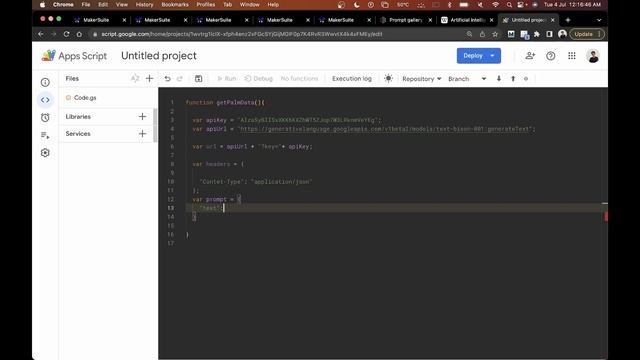Image resolution: width=640 pixels, height=360 pixels.
Task: Toggle light theme sun icon
Action: [389, 78]
